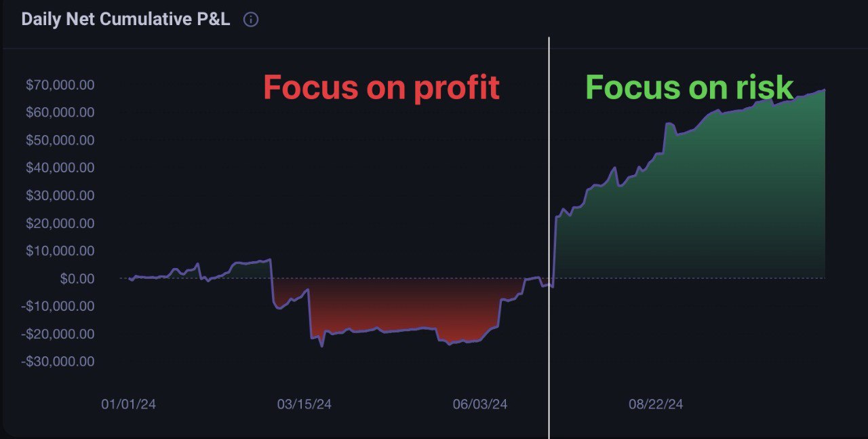Screen dimensions: 868x439
Task: Click inside the red loss area
Action: [x=393, y=305]
